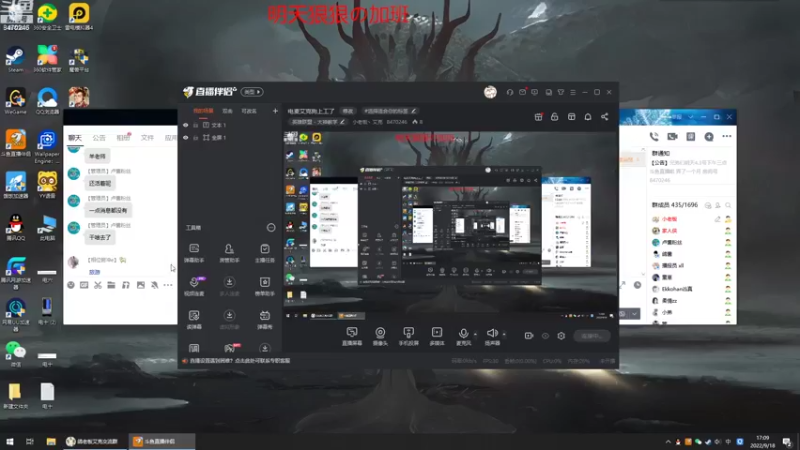Toggle the preview eye icon near settings gear
The height and width of the screenshot is (450, 800).
click(545, 336)
